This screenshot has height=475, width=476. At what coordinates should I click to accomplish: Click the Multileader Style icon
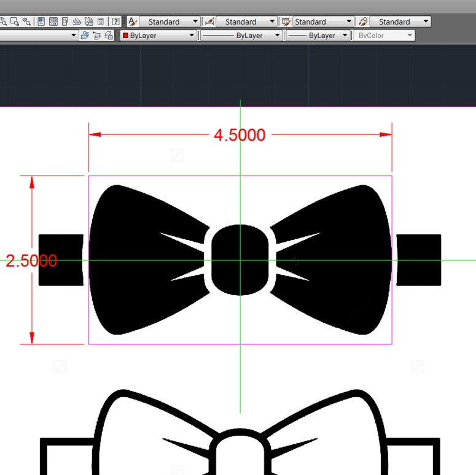coord(363,21)
